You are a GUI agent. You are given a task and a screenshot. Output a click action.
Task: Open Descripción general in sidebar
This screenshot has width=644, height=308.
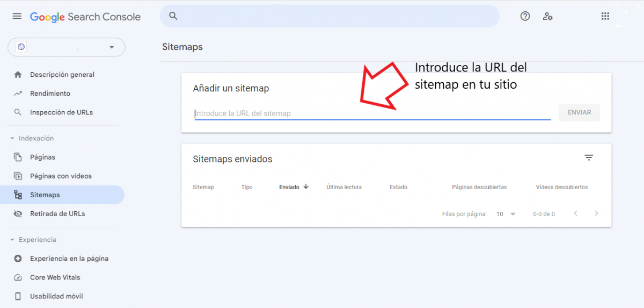pyautogui.click(x=62, y=75)
